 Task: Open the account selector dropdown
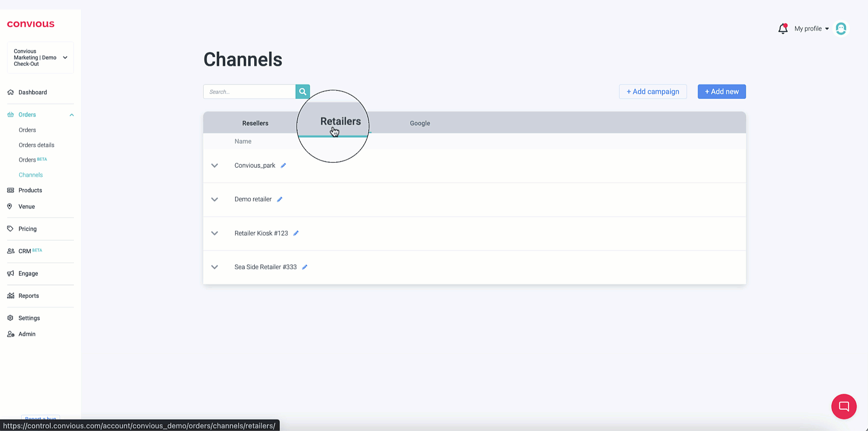click(40, 58)
